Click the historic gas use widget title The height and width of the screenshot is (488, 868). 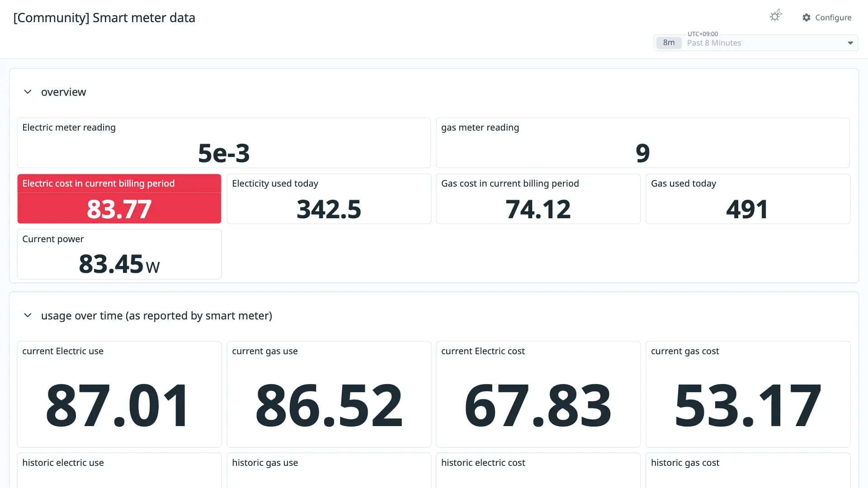pyautogui.click(x=265, y=463)
